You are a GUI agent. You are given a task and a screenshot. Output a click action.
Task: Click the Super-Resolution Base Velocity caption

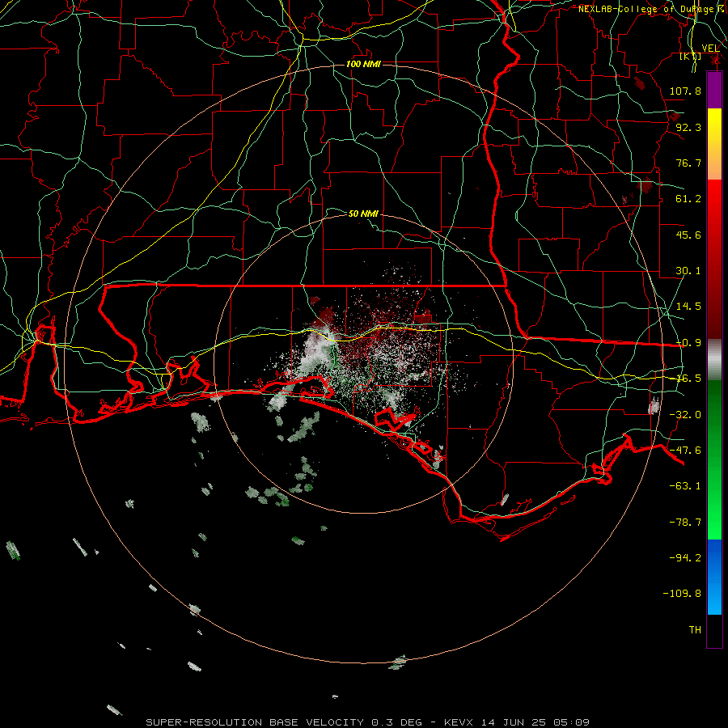[x=367, y=722]
